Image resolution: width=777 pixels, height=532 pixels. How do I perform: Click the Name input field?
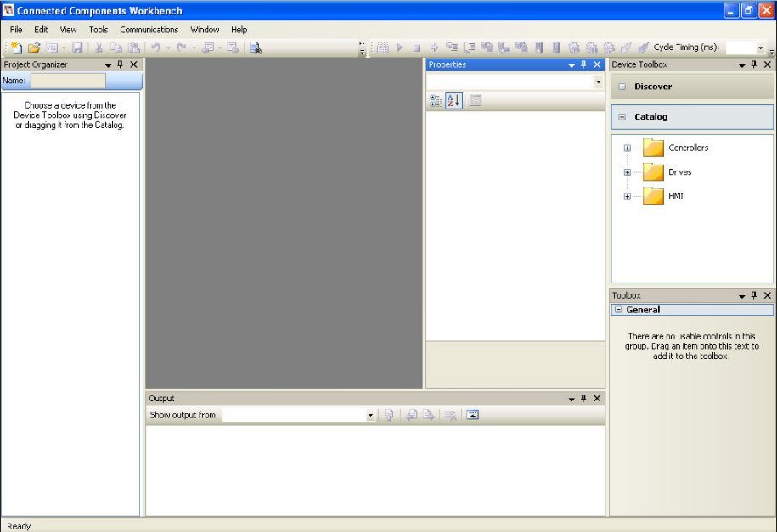click(69, 81)
